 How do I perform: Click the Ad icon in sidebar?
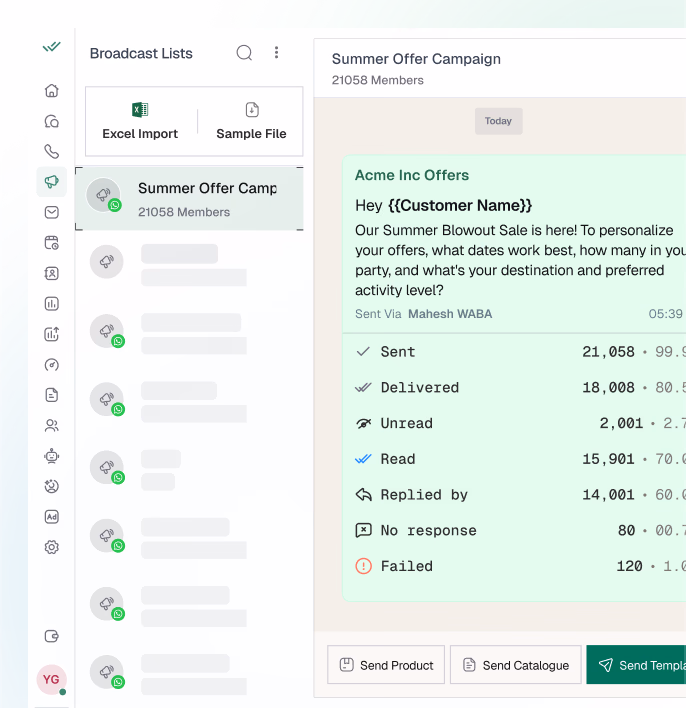coord(52,517)
